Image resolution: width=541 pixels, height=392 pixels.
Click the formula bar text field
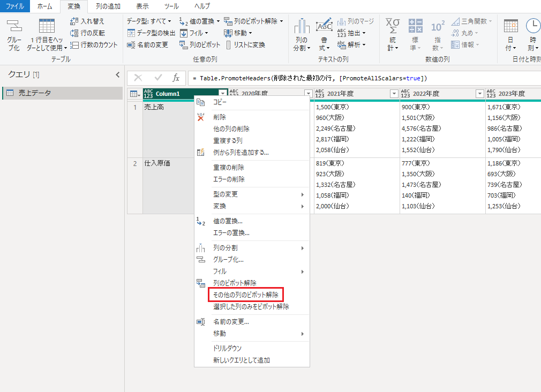tap(364, 78)
